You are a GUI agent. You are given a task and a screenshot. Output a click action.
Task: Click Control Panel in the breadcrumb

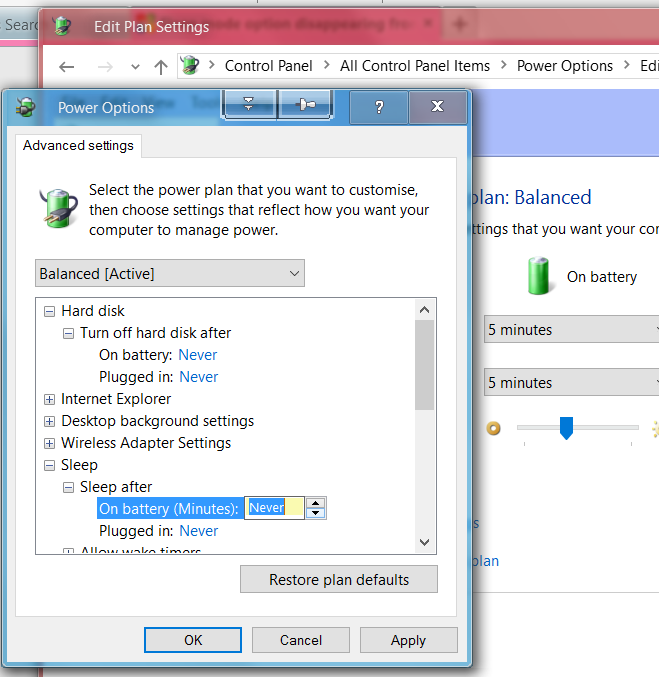[269, 66]
